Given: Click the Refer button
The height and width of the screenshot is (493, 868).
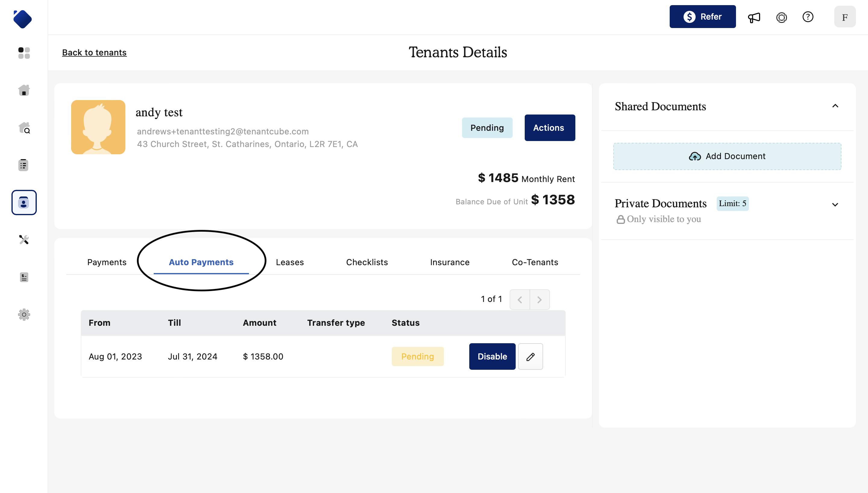Looking at the screenshot, I should (x=702, y=17).
